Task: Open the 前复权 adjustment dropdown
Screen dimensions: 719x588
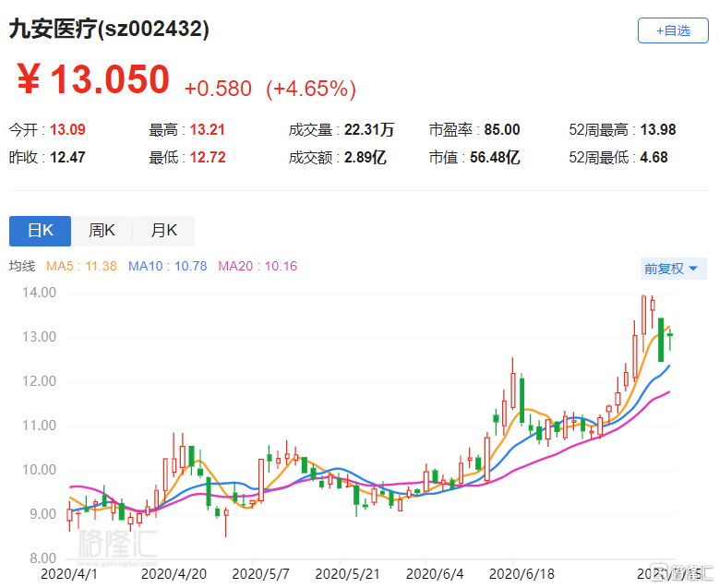Action: click(x=673, y=269)
